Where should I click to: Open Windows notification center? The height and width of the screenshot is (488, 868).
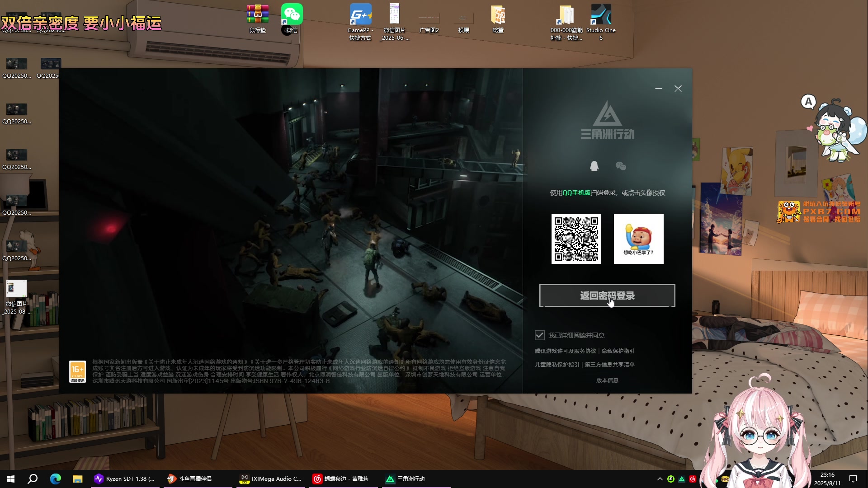(853, 479)
